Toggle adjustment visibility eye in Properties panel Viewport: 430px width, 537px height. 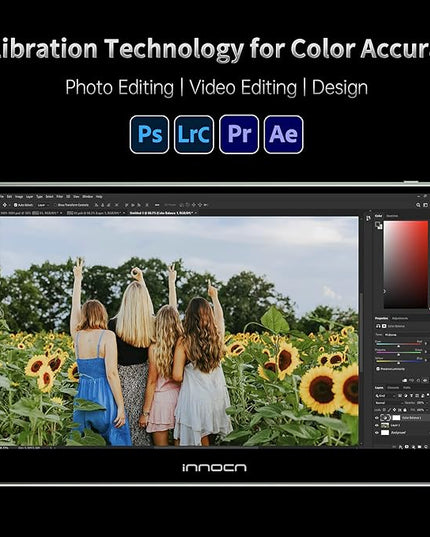pyautogui.click(x=425, y=380)
